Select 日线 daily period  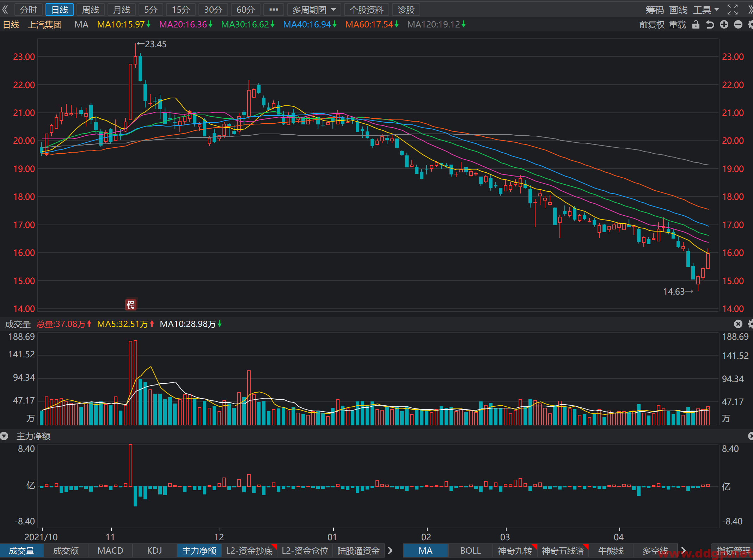[x=60, y=10]
